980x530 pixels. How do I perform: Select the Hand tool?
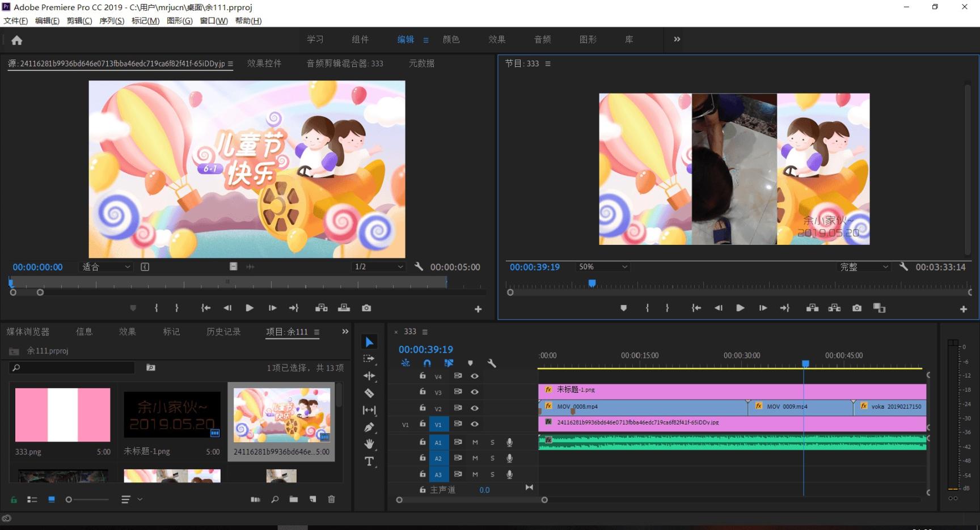pyautogui.click(x=369, y=444)
